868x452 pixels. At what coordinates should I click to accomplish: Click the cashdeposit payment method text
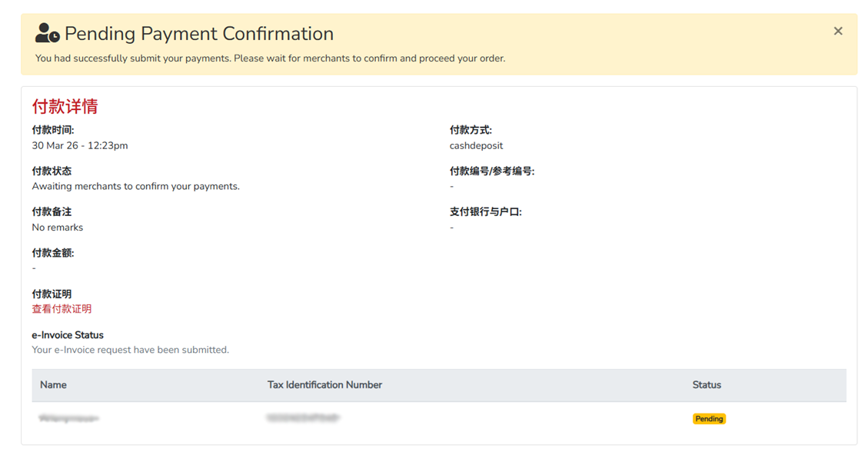coord(476,145)
